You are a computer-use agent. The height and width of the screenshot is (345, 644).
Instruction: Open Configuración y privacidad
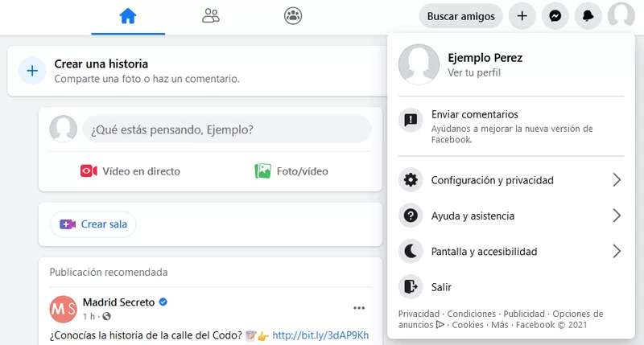(511, 180)
